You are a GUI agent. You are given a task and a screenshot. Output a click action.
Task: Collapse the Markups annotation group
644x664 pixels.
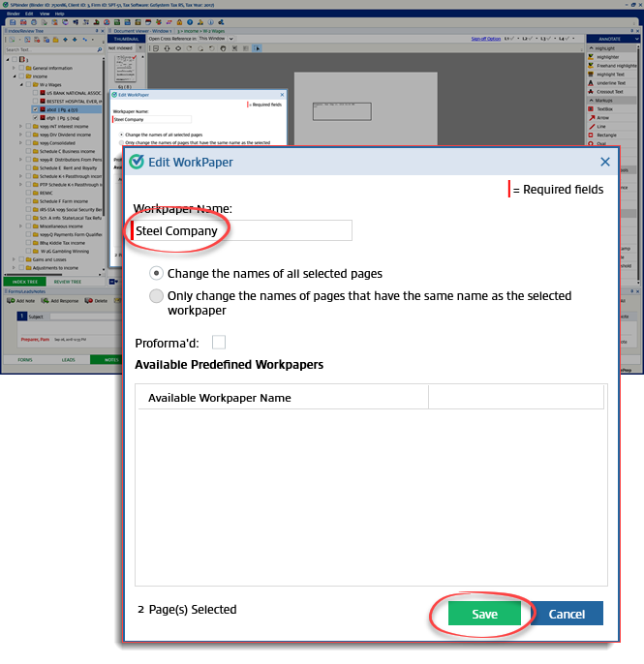592,101
